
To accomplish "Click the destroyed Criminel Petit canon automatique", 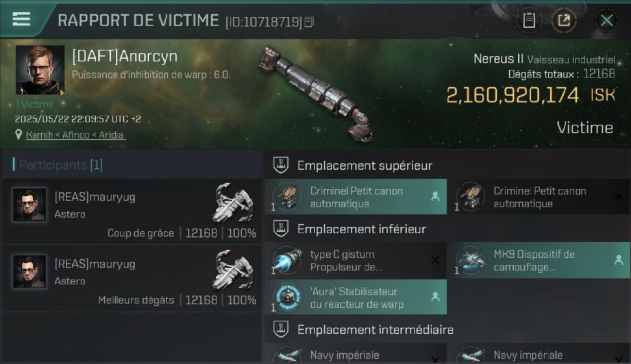I will coord(539,197).
